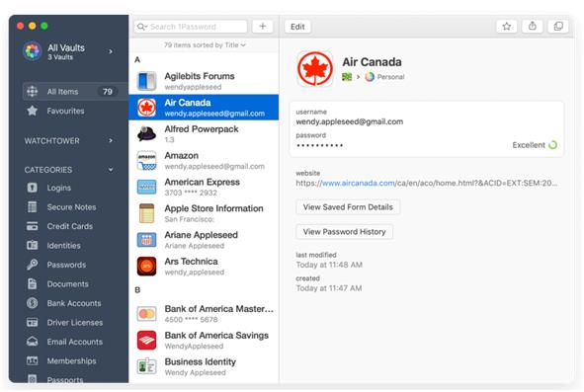
Task: Click the Search 1Password field
Action: pyautogui.click(x=191, y=27)
